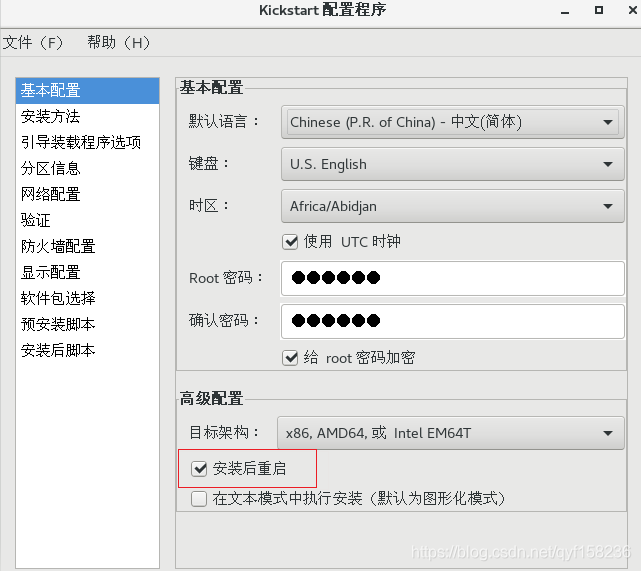641x571 pixels.
Task: Select 验证 in the sidebar
Action: (87, 220)
